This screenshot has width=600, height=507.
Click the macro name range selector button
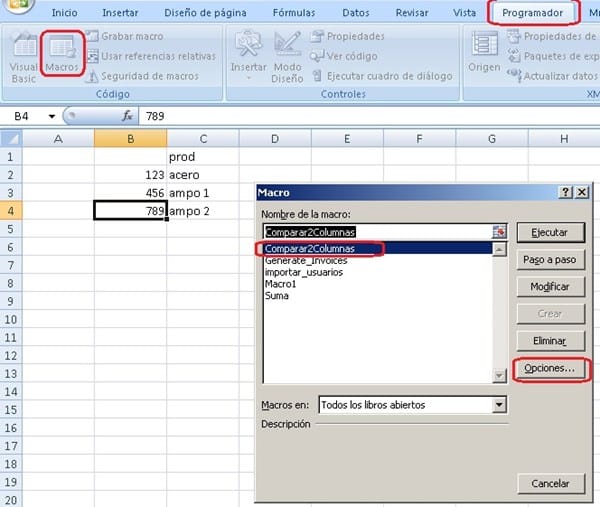[499, 232]
